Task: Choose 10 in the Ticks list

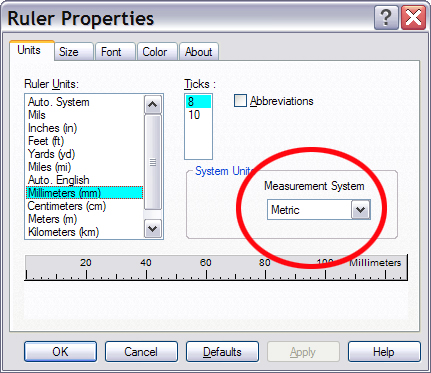Action: [198, 115]
